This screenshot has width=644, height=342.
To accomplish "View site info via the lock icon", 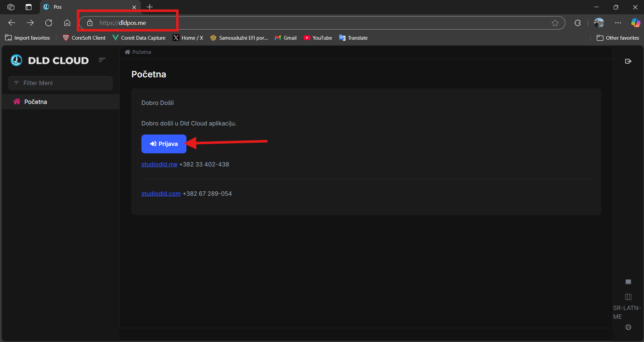I will 90,23.
